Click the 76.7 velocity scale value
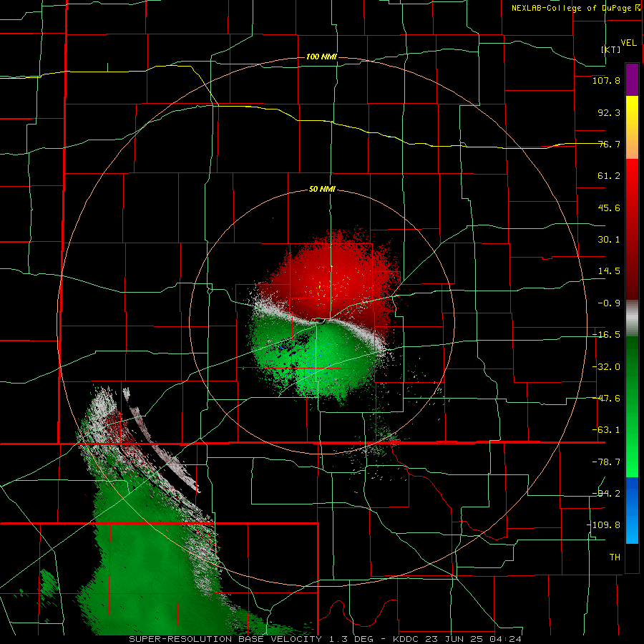Image resolution: width=644 pixels, height=644 pixels. 609,144
